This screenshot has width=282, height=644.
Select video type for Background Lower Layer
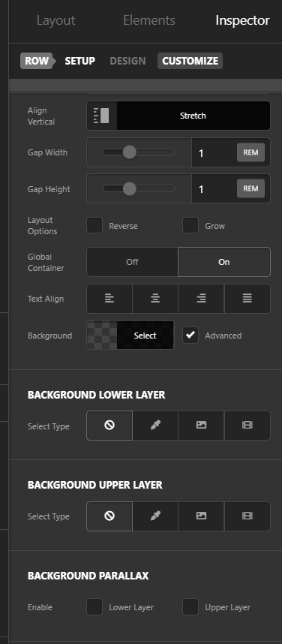247,426
